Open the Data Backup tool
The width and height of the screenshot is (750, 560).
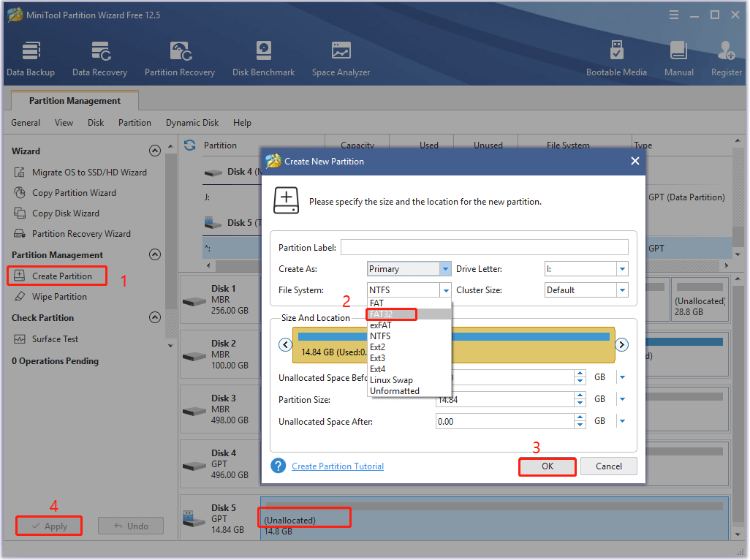31,58
